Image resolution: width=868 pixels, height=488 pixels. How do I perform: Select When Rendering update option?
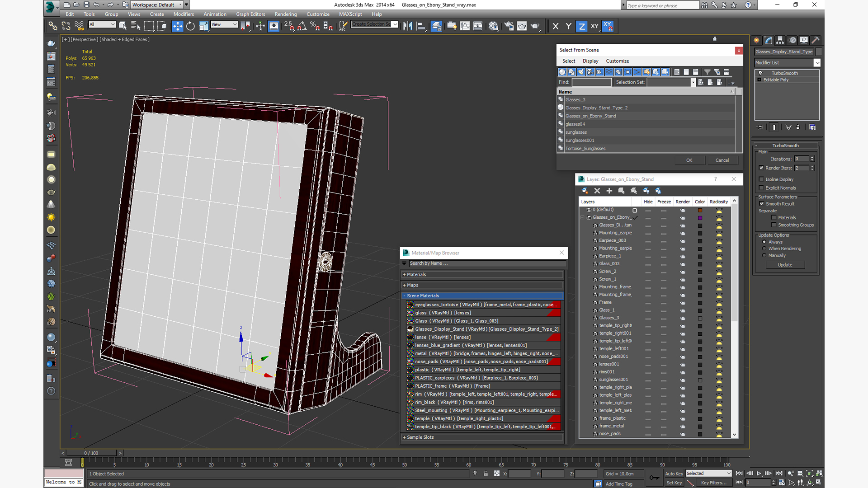pyautogui.click(x=764, y=249)
